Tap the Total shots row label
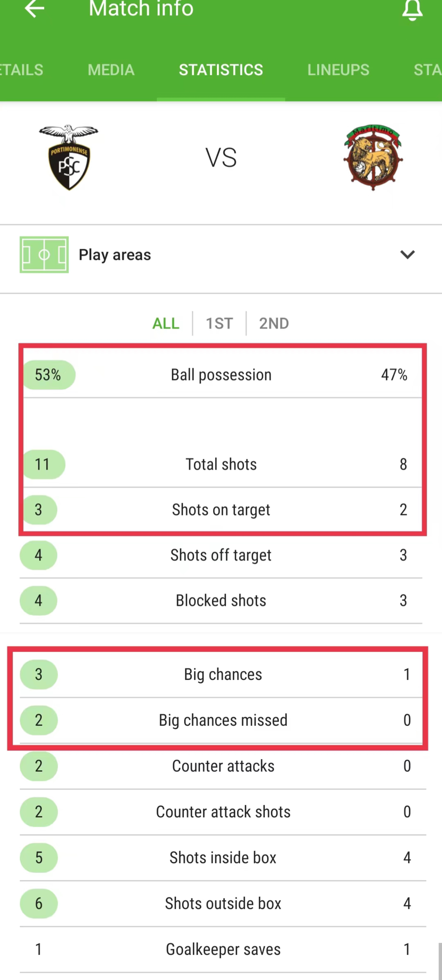Viewport: 442px width, 980px height. (x=221, y=464)
